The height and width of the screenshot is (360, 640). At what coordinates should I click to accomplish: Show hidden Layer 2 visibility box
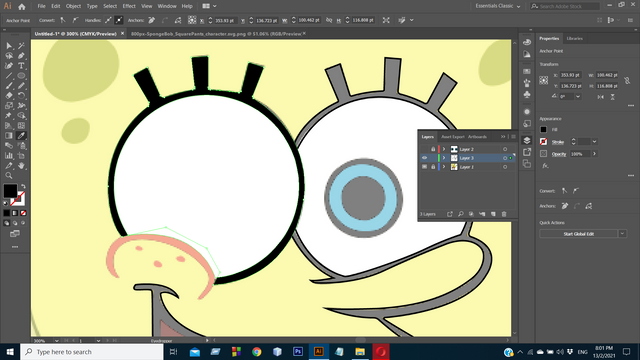pos(424,149)
